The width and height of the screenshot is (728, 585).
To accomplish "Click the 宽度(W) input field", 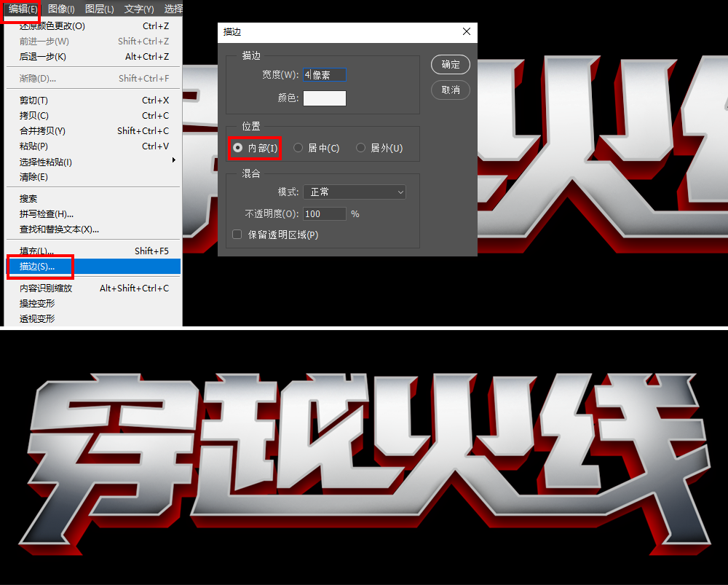I will [325, 75].
